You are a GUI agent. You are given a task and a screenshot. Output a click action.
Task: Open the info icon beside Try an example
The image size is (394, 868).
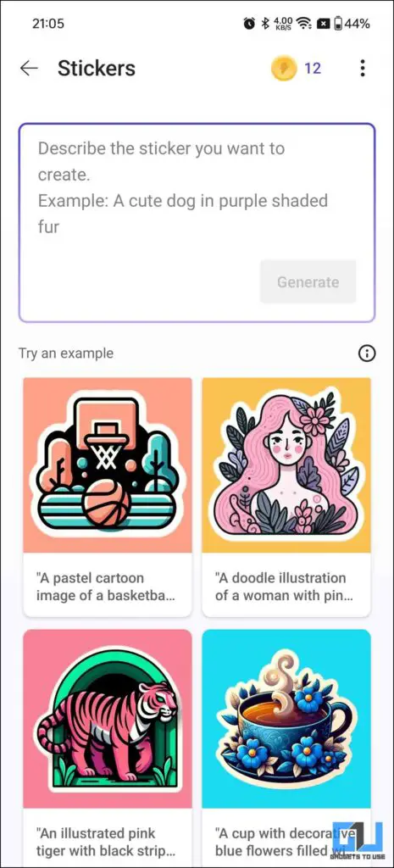coord(367,353)
